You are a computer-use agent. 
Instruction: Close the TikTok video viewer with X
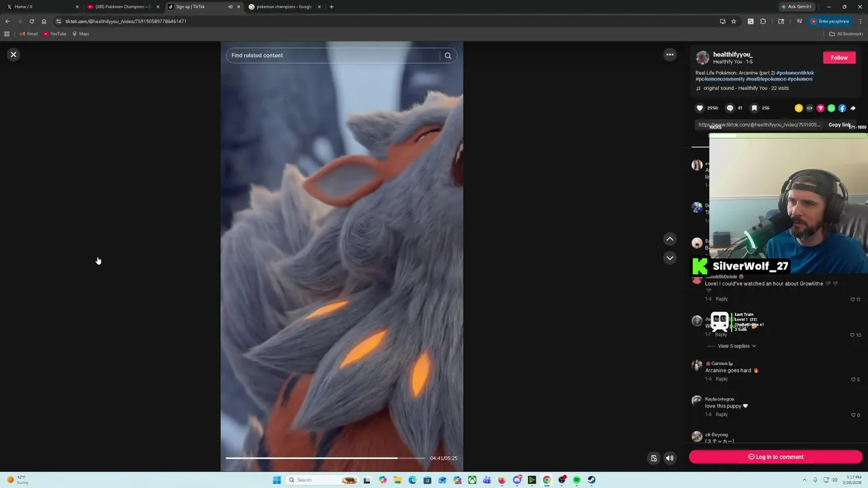[13, 54]
